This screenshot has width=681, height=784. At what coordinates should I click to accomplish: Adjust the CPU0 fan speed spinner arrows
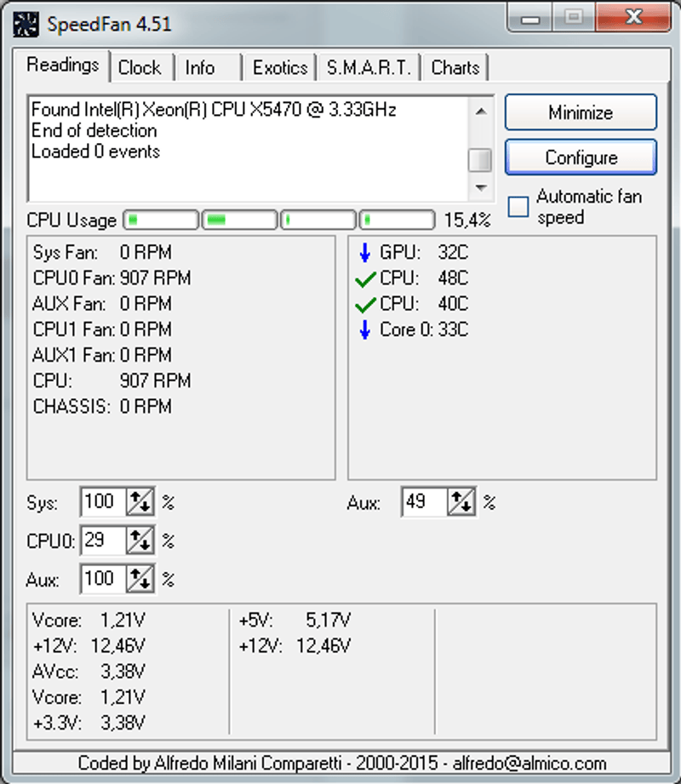coord(140,541)
